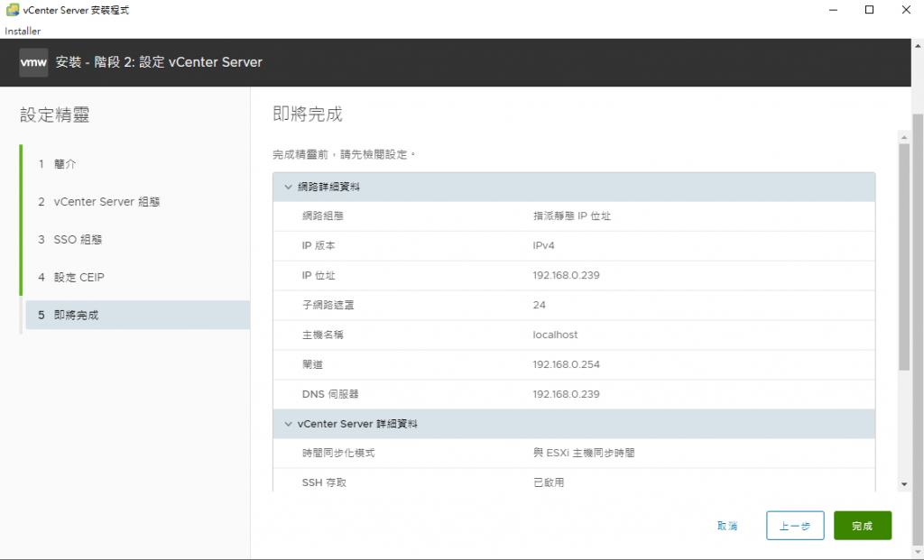Viewport: 924px width, 560px height.
Task: Click the DNS 伺服器 row label
Action: pyautogui.click(x=330, y=395)
